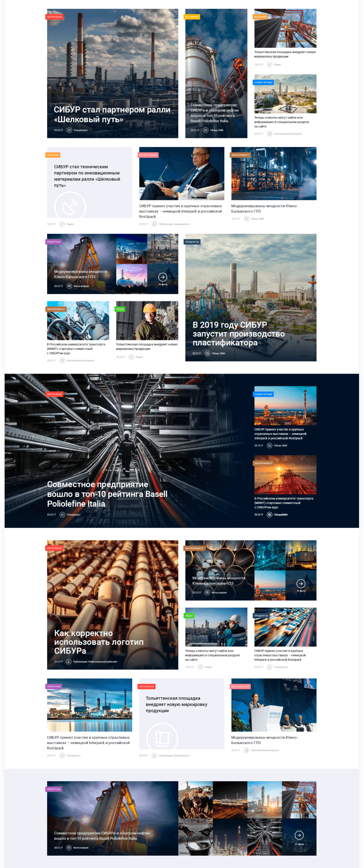
Task: Open article "Как корректно использовать логотип СИБУРа"
Action: click(x=99, y=642)
